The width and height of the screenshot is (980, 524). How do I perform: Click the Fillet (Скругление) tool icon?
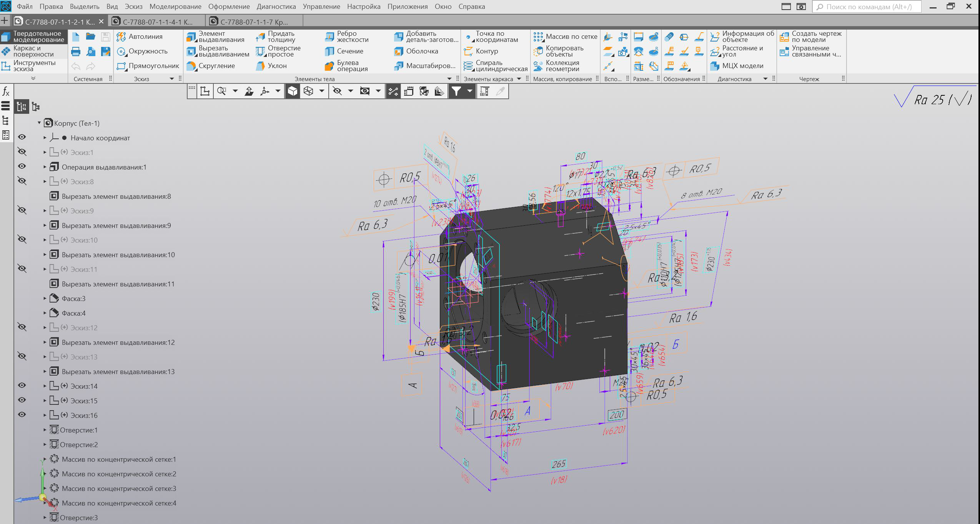point(191,66)
